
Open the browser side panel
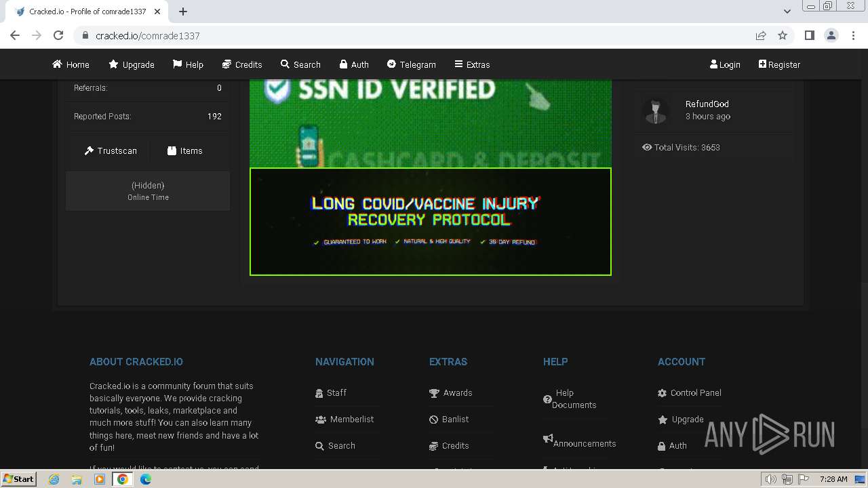coord(809,35)
